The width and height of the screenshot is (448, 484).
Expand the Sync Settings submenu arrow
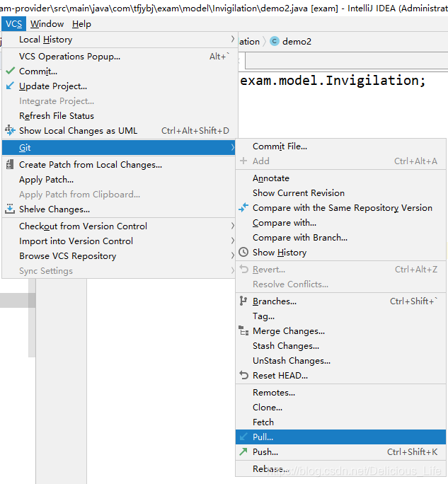click(232, 270)
